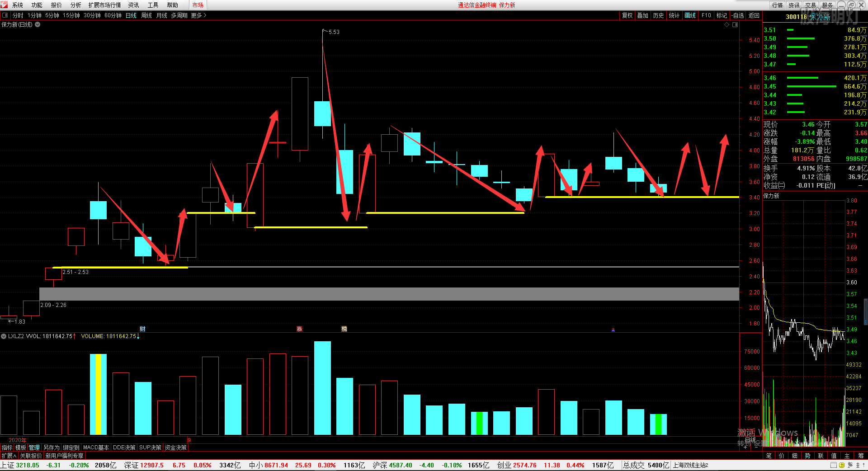Click the 返回 back button

tap(754, 15)
